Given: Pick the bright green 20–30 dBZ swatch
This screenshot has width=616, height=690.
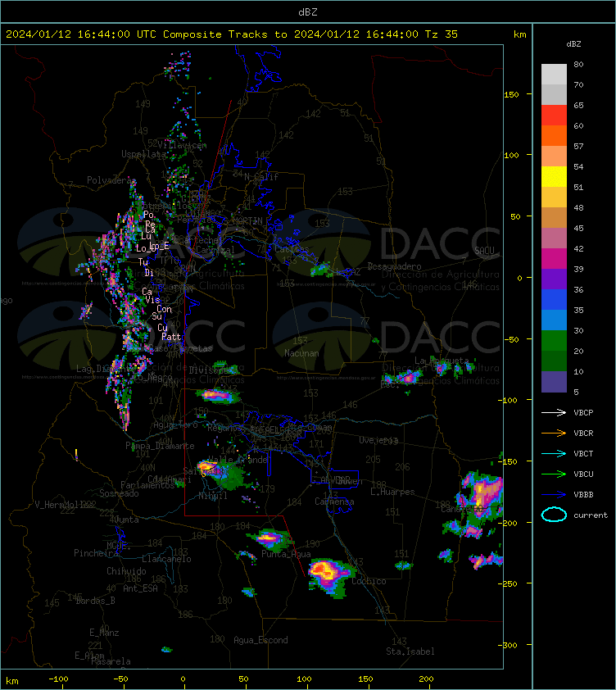Looking at the screenshot, I should click(x=554, y=340).
